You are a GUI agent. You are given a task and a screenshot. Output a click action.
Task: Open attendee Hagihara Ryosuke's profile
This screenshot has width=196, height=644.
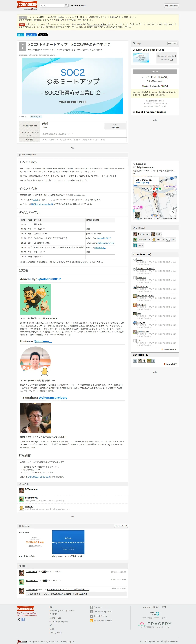point(146,296)
